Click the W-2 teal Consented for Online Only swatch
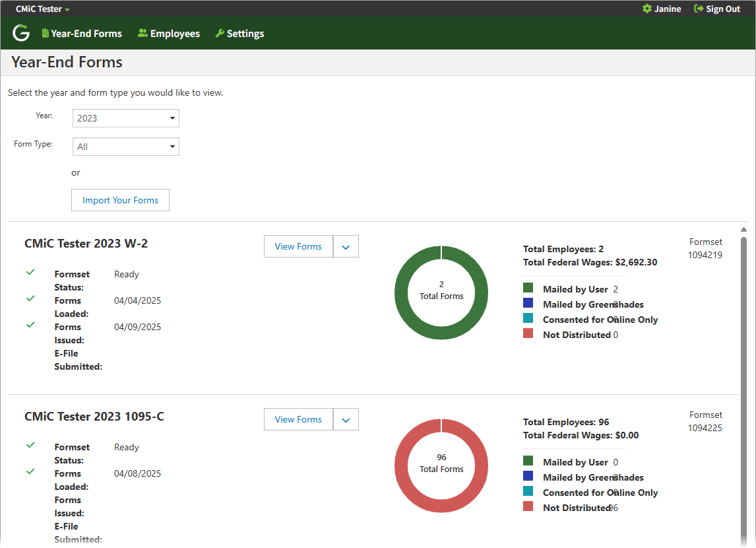The width and height of the screenshot is (756, 548). click(528, 318)
